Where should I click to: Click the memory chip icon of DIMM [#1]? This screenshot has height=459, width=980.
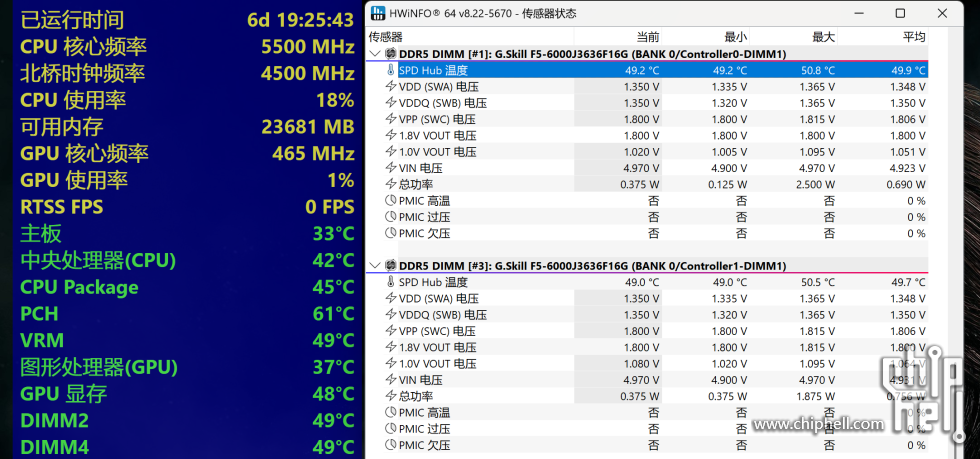point(390,54)
